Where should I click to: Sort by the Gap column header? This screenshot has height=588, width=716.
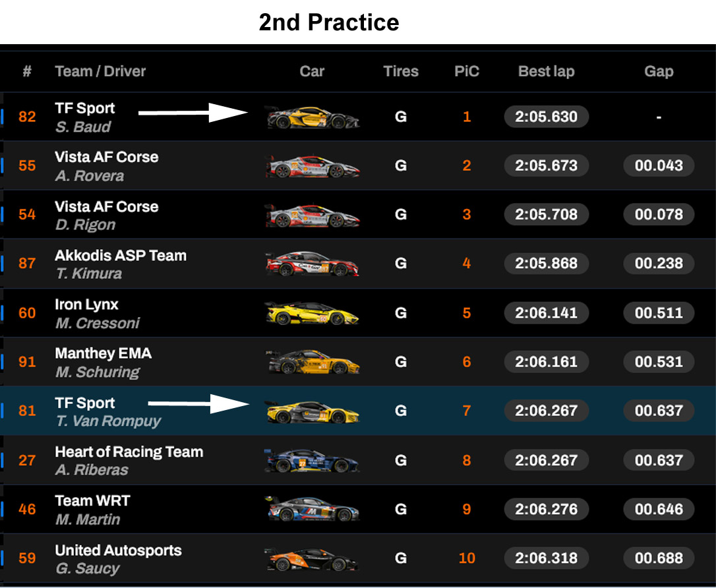[x=659, y=71]
